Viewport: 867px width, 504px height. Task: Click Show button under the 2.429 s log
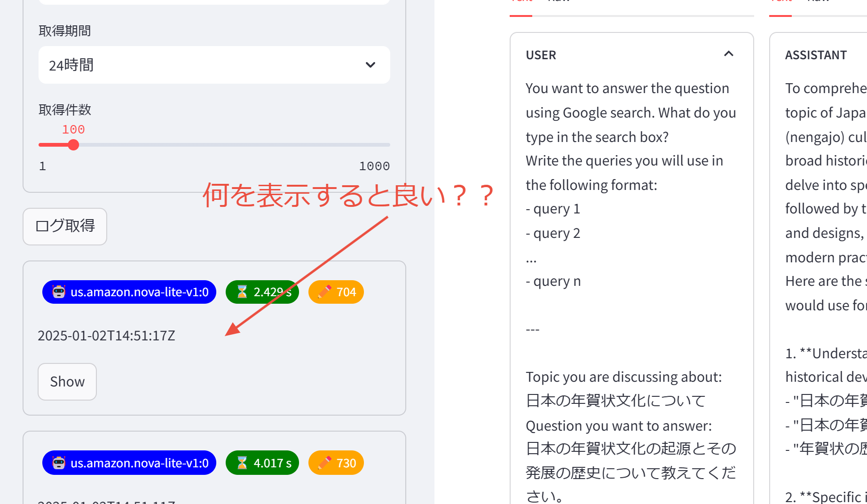[x=67, y=382]
